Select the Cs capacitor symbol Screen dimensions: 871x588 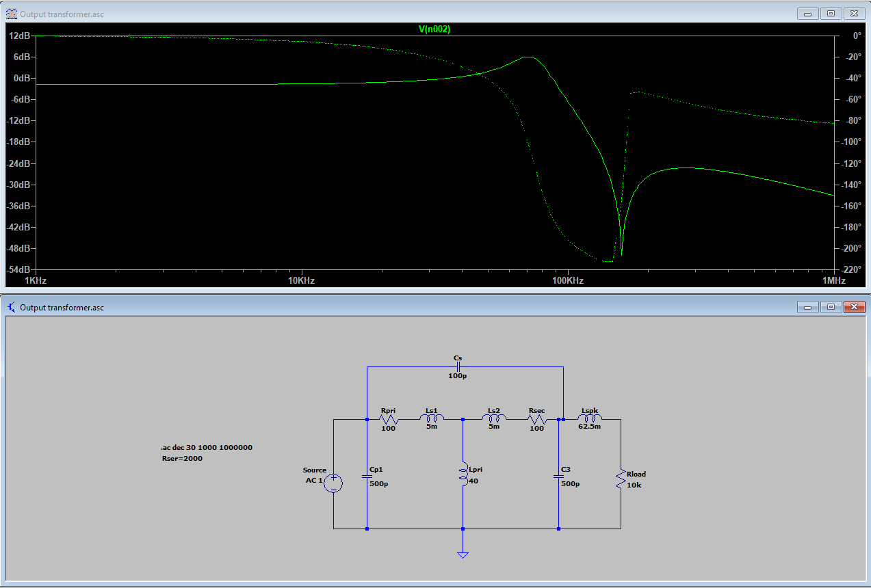coord(458,367)
